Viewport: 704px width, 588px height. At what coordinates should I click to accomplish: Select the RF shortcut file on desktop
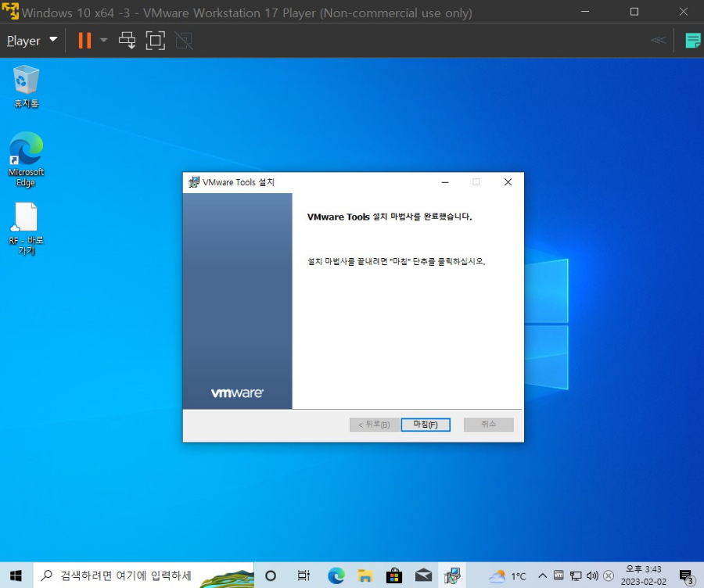[x=26, y=228]
